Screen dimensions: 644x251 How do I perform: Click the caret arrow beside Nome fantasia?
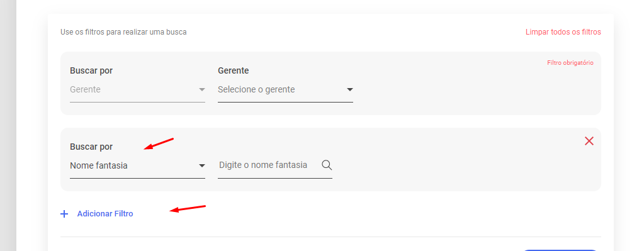(x=202, y=165)
